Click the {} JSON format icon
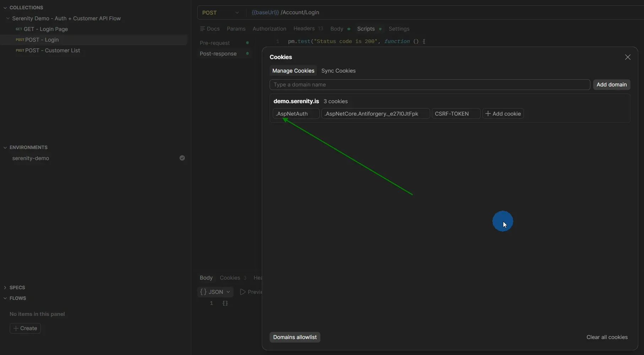This screenshot has height=355, width=644. click(204, 292)
